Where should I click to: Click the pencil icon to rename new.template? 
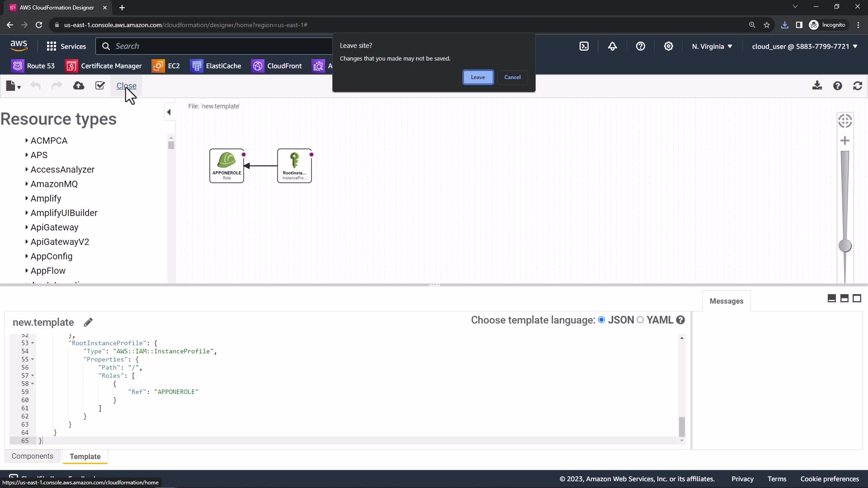[88, 322]
